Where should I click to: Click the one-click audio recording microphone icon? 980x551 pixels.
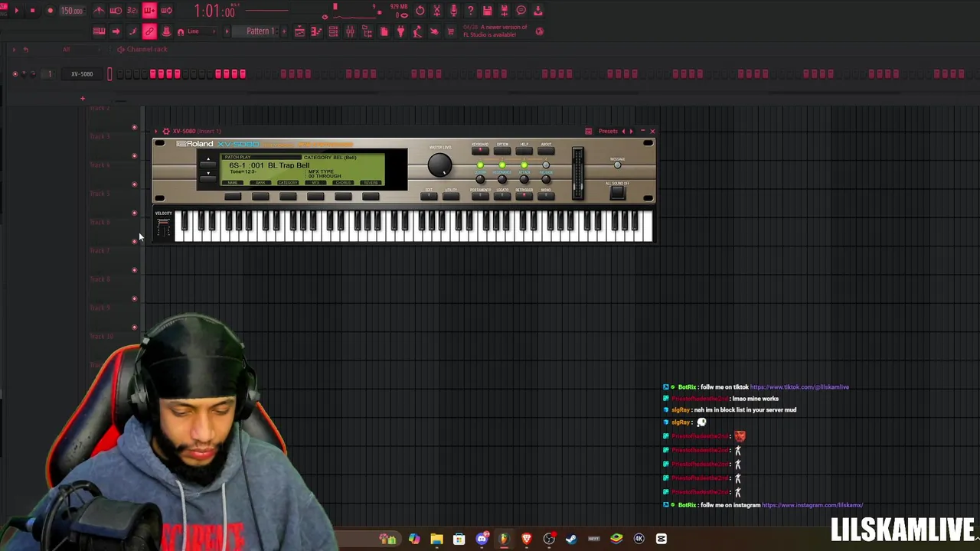point(453,11)
